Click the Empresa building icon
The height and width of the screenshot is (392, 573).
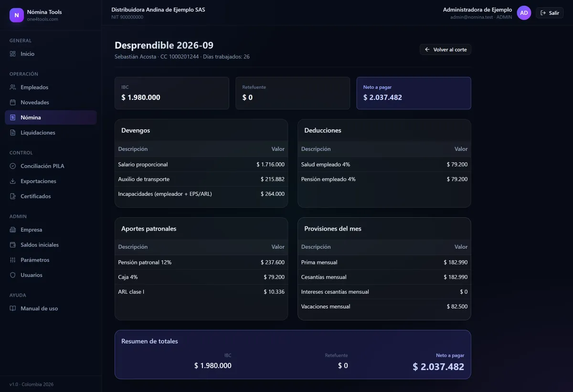pos(13,230)
